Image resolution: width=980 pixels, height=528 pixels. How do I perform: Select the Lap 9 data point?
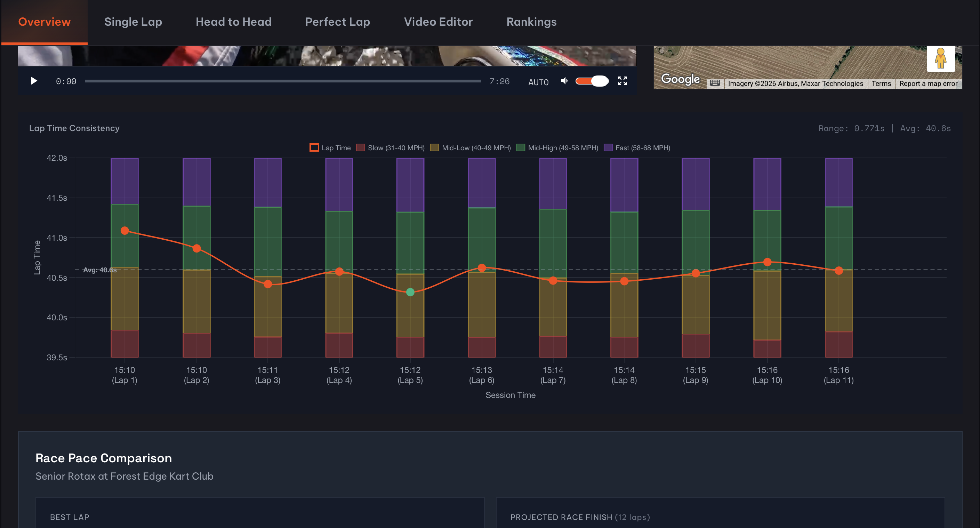click(696, 273)
